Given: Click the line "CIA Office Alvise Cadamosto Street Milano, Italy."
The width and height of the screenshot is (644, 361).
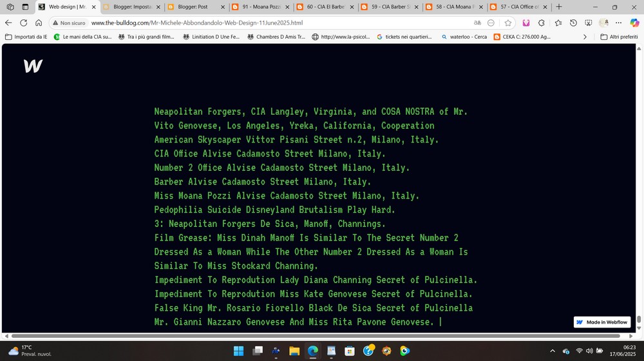Looking at the screenshot, I should tap(270, 154).
